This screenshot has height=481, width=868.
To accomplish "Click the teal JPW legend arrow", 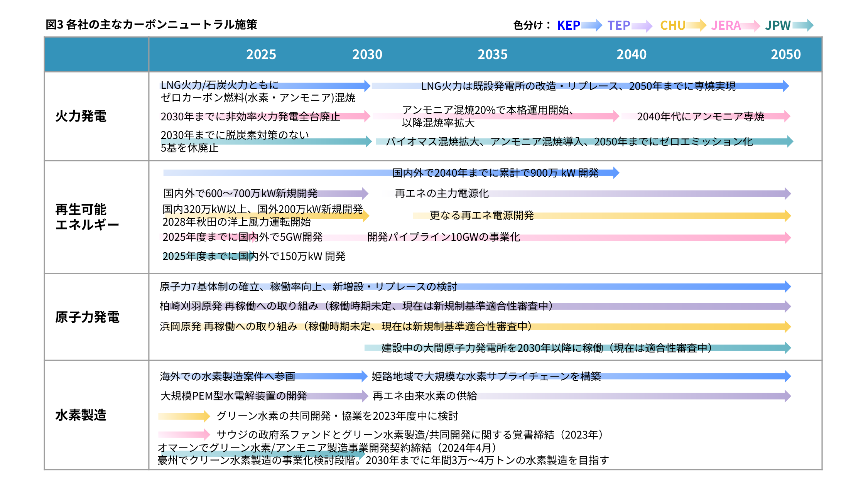I will click(x=803, y=25).
